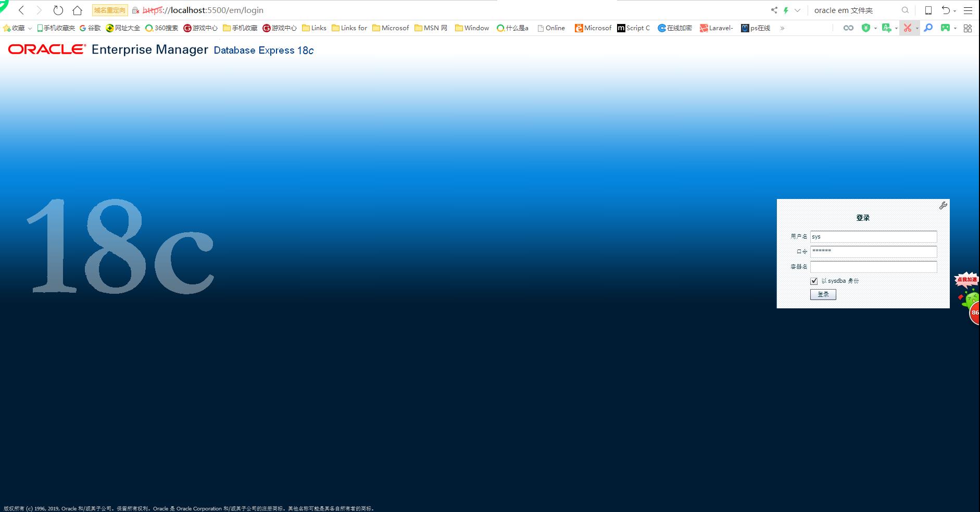Viewport: 980px width, 512px height.
Task: Open the green gamepad game center icon
Action: [945, 28]
